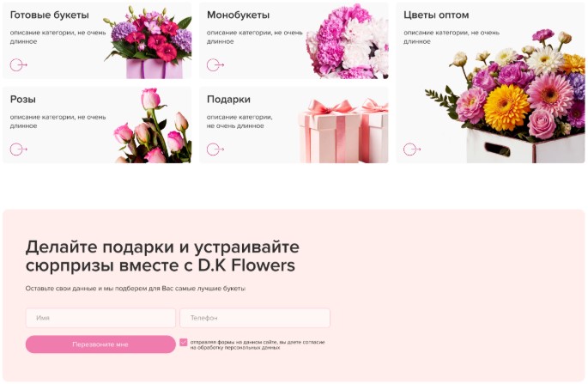Image resolution: width=588 pixels, height=384 pixels.
Task: Focus the Имя input field
Action: 100,318
